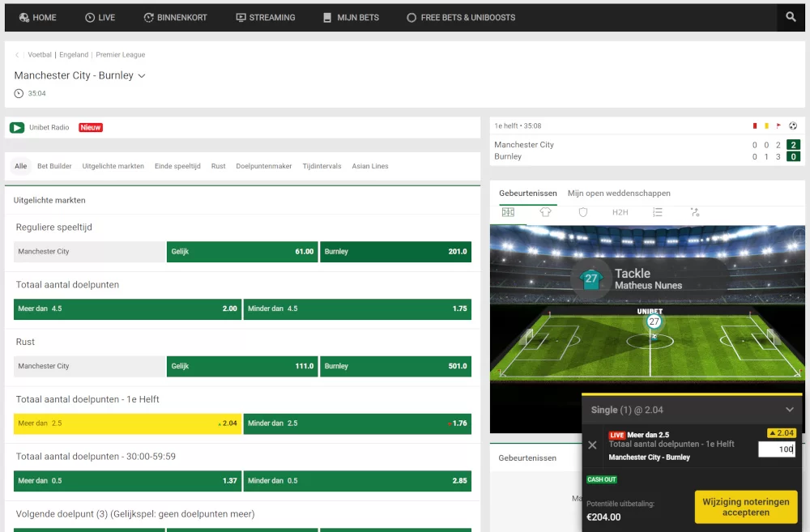The height and width of the screenshot is (532, 810).
Task: Open Mijn open weddenschappen tab
Action: (x=619, y=194)
